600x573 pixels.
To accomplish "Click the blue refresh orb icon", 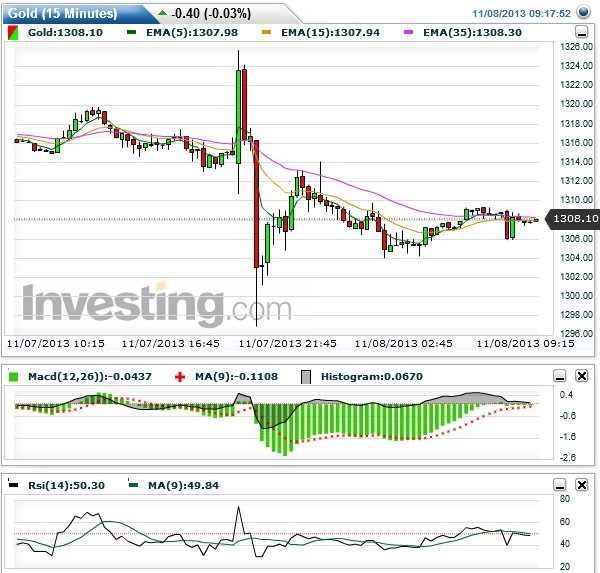I will pyautogui.click(x=584, y=13).
